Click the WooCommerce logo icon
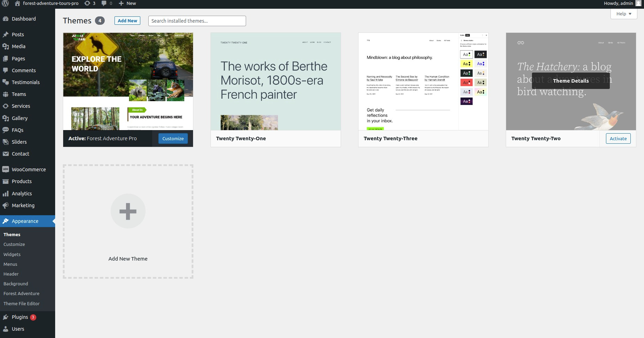This screenshot has height=338, width=644. tap(6, 170)
